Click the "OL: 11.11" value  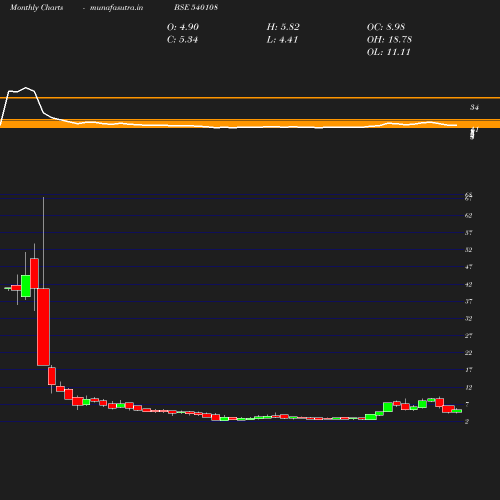coord(389,52)
